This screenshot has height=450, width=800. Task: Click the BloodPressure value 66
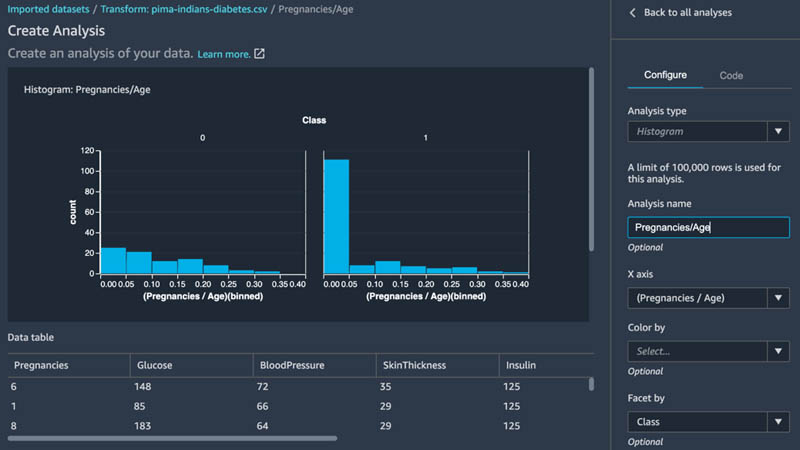click(262, 407)
